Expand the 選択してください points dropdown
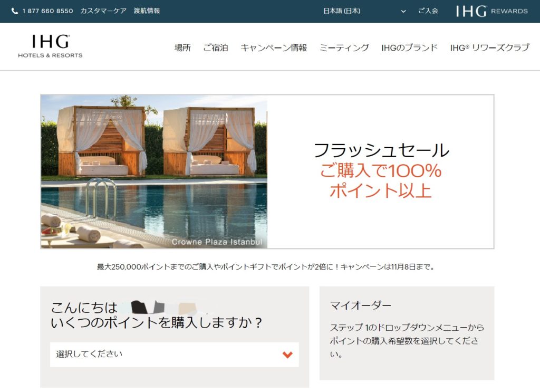 coord(174,355)
